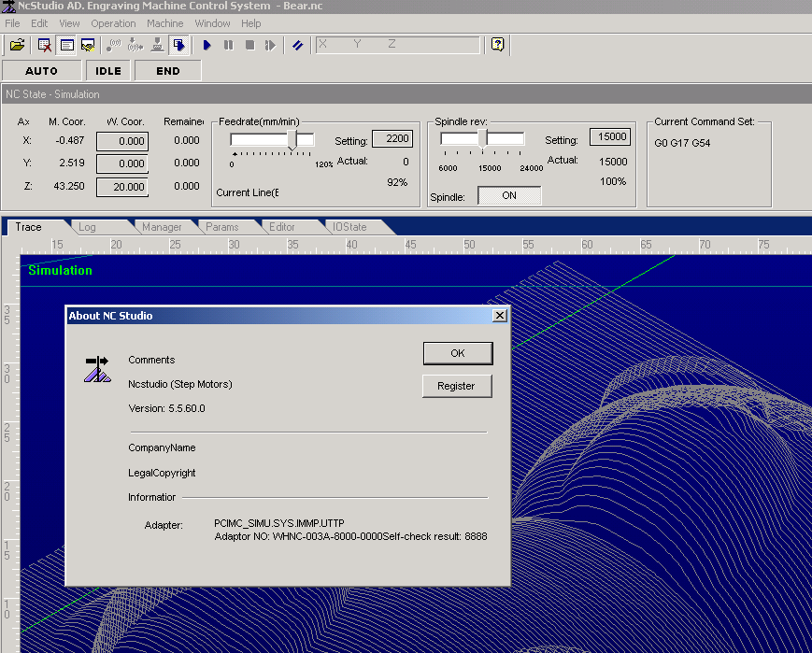Click the spindle Setting value 15000
This screenshot has height=653, width=812.
[610, 136]
